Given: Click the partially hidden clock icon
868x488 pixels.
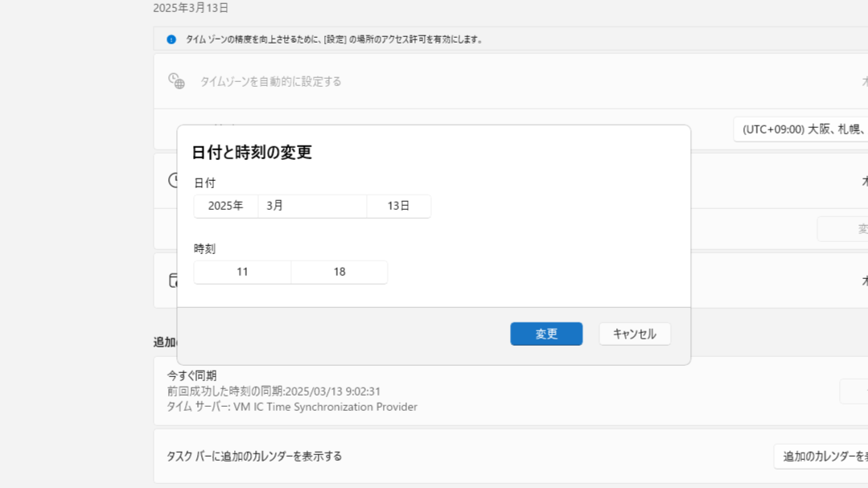Looking at the screenshot, I should 172,180.
